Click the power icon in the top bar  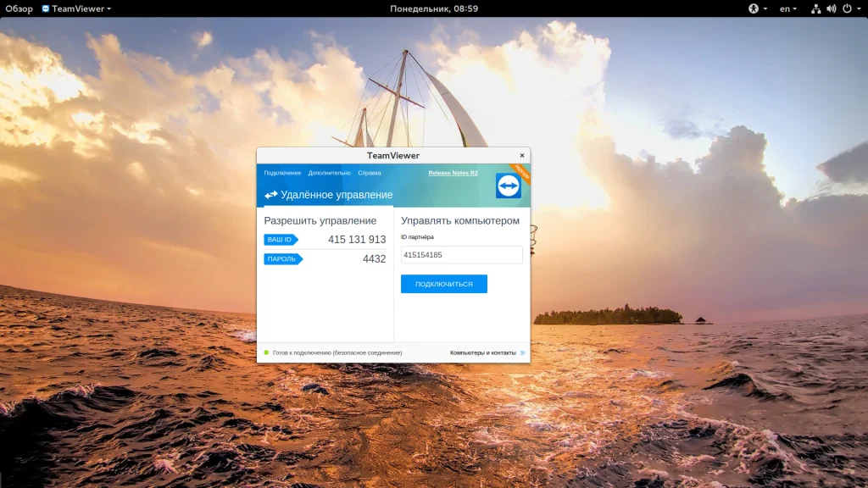click(847, 8)
